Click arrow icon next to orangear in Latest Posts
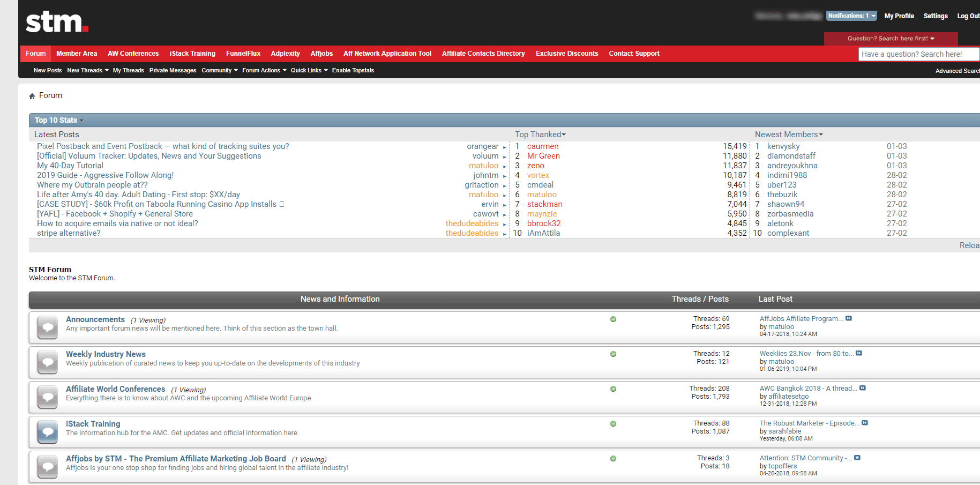Viewport: 980px width, 485px height. tap(504, 147)
